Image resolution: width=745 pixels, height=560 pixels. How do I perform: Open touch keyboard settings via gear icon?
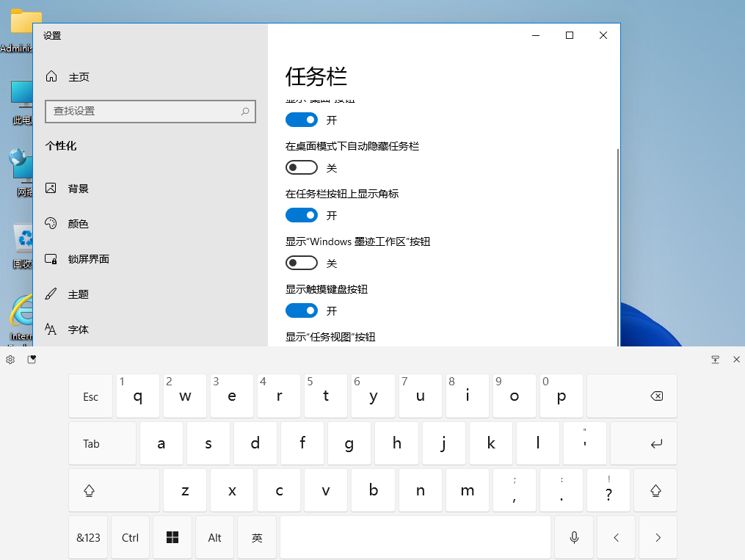(x=10, y=360)
